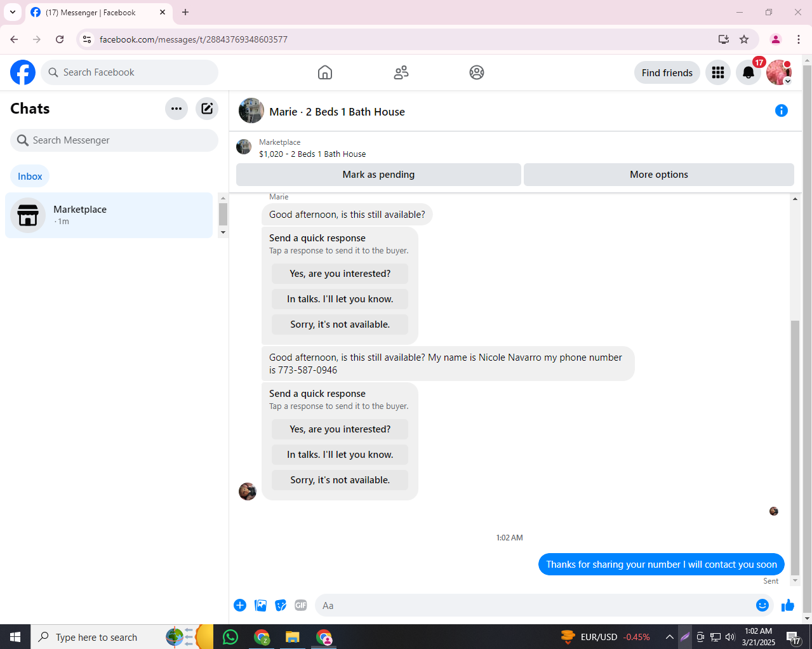Click the buyer's avatar beside quick responses
Image resolution: width=812 pixels, height=649 pixels.
click(248, 492)
